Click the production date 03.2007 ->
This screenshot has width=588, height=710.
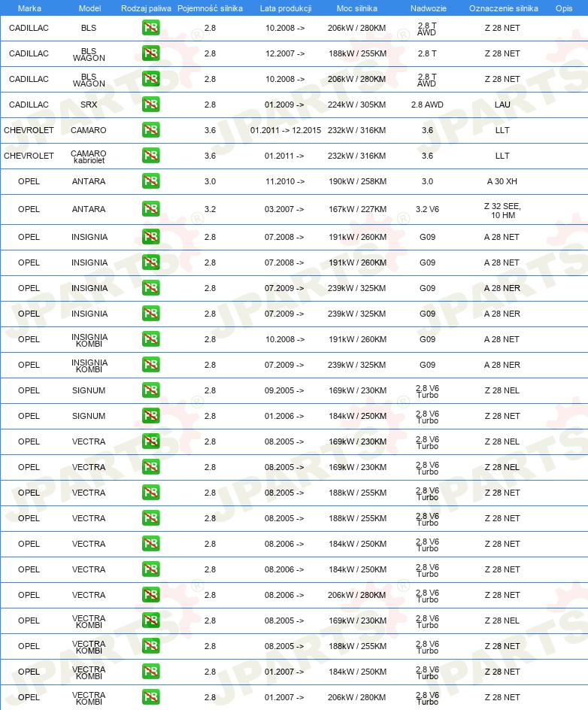285,209
